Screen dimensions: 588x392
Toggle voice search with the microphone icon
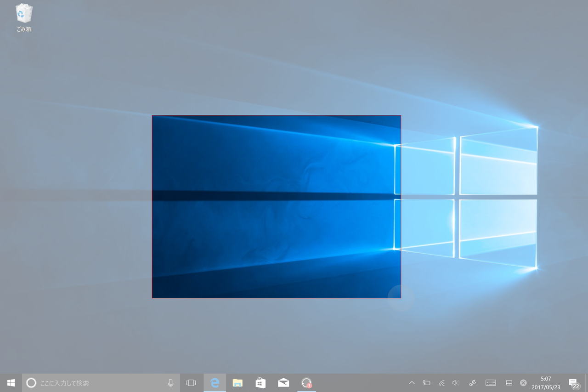[170, 382]
